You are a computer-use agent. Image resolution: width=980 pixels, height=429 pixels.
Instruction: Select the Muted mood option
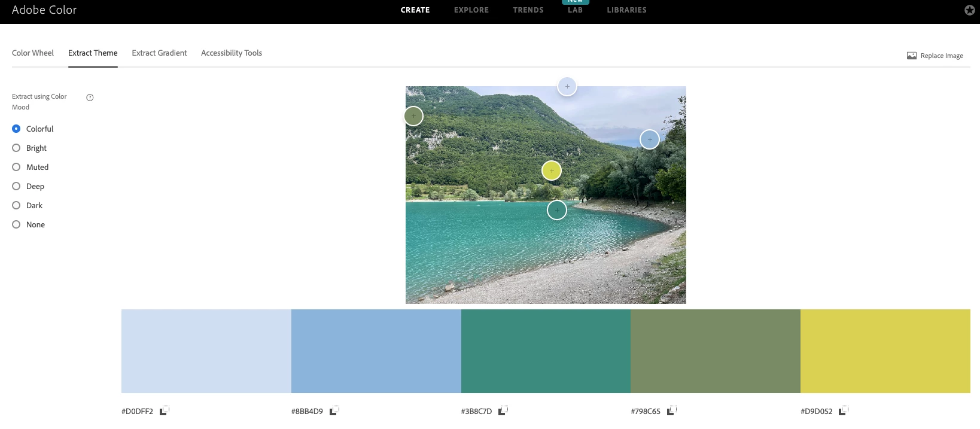click(31, 167)
